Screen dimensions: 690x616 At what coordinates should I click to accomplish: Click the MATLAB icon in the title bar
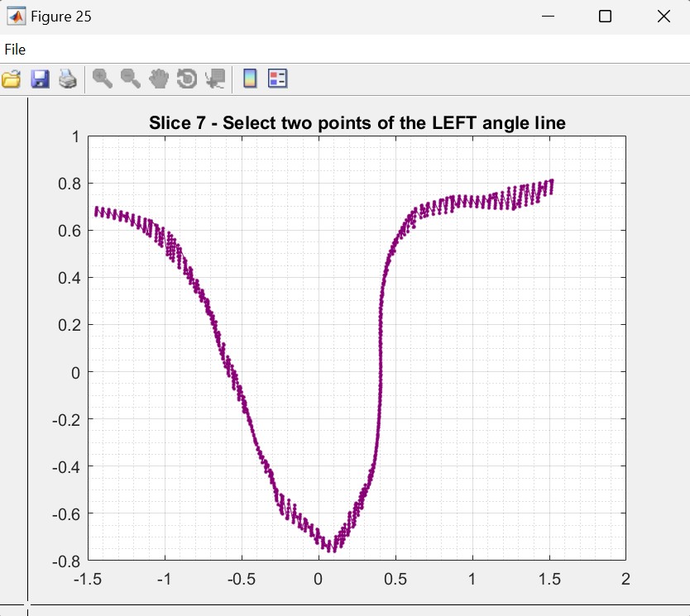click(x=16, y=17)
